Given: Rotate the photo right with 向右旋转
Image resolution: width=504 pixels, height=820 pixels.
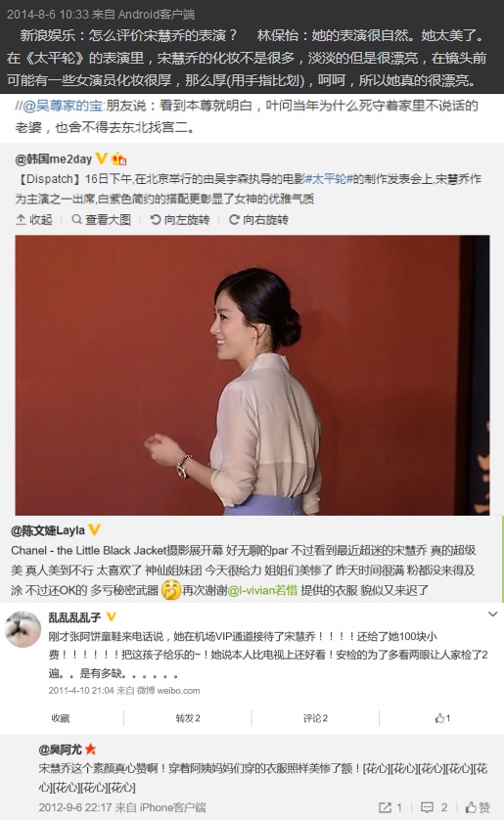Looking at the screenshot, I should point(258,219).
